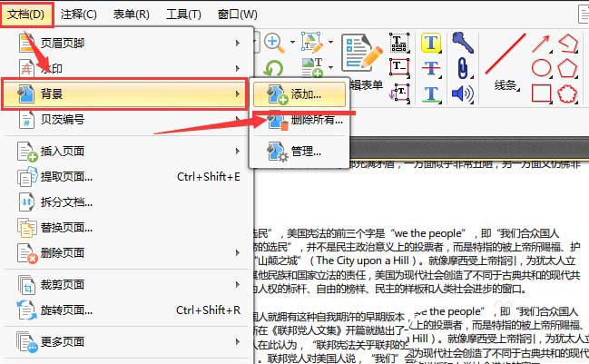Select the 页眉页脚 menu entry

pos(128,43)
